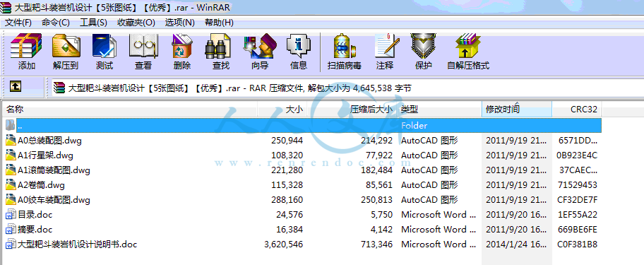Screen dimensions: 644x265
Task: Click the Add (添加) toolbar icon
Action: coord(26,52)
